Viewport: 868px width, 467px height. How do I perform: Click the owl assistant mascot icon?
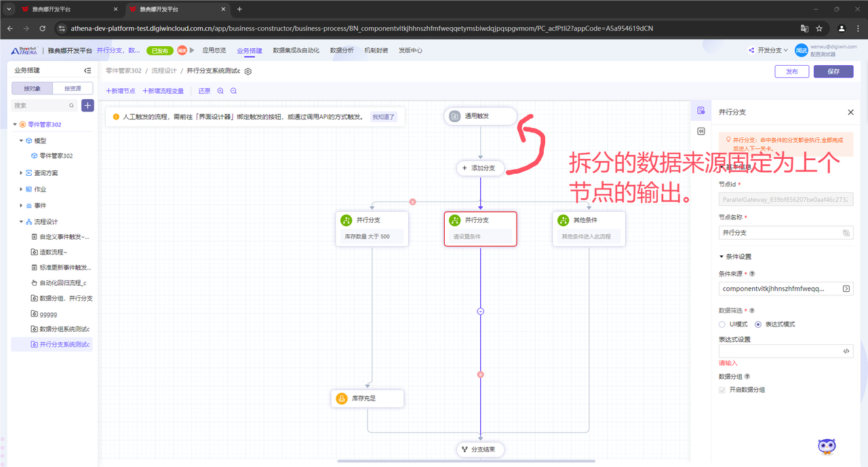click(827, 446)
